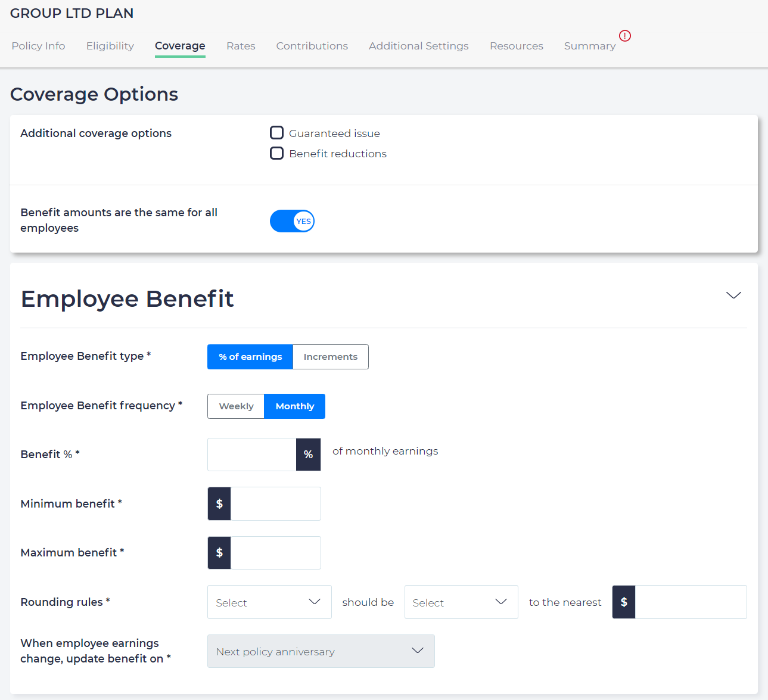Focus the Maximum benefit amount field
The image size is (768, 700).
(x=275, y=553)
